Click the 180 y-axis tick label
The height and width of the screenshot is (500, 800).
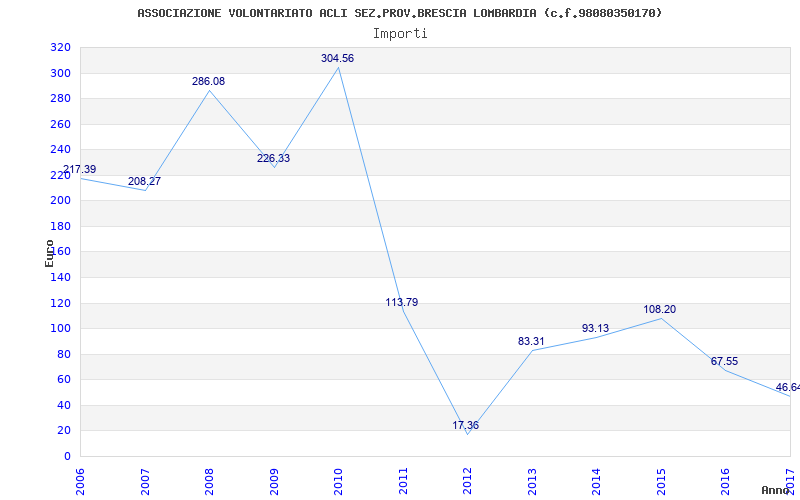tap(60, 227)
